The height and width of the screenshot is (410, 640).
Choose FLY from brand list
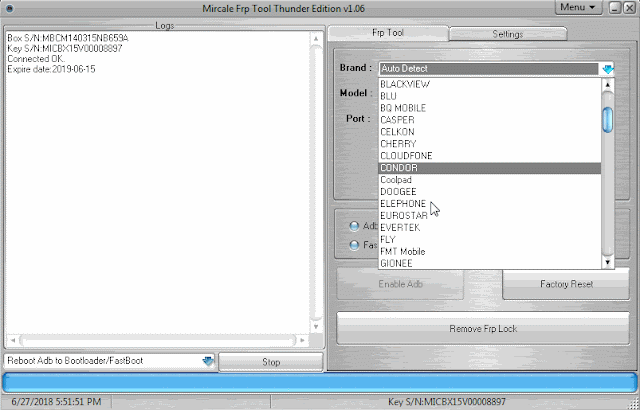490,239
